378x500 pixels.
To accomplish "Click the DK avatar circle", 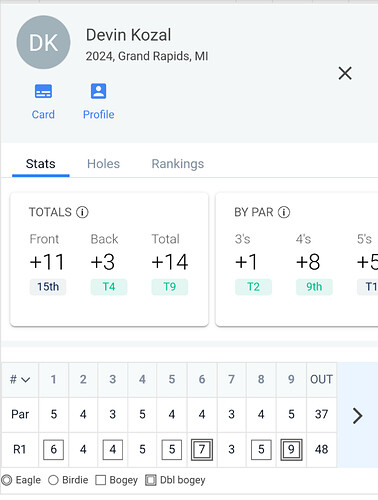I will pyautogui.click(x=43, y=42).
